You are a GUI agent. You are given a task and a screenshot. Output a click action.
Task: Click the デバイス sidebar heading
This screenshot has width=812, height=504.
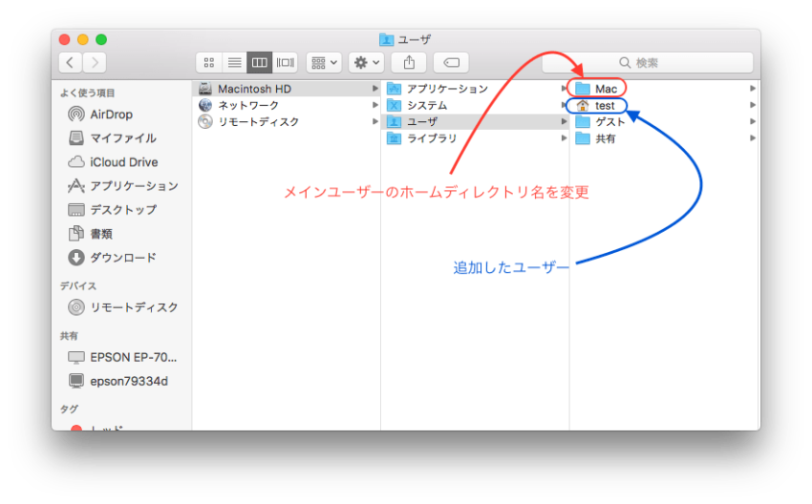pos(78,286)
